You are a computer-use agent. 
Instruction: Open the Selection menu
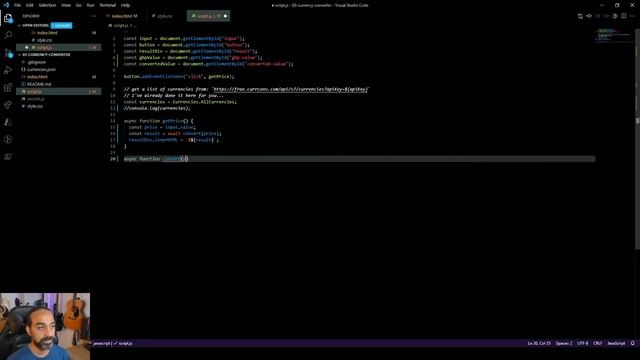click(47, 5)
